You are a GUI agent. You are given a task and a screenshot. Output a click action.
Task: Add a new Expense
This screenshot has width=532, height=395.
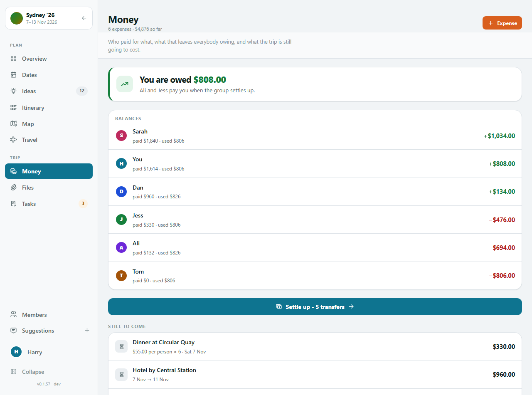(x=502, y=23)
